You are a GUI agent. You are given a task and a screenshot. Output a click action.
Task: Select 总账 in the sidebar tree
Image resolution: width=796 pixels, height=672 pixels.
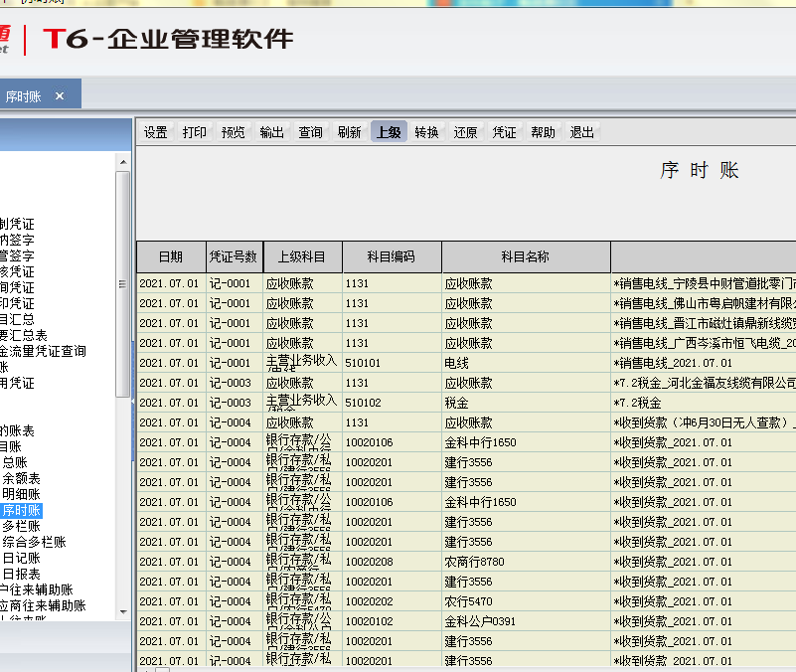click(x=15, y=462)
